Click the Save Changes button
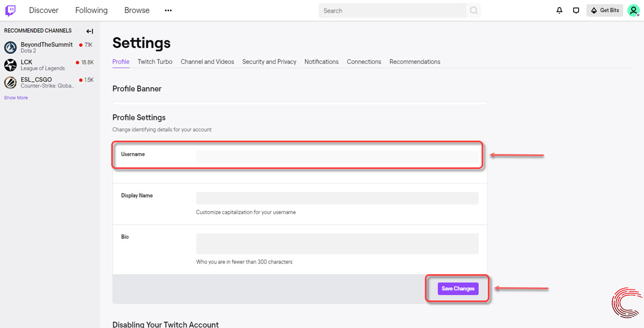 pyautogui.click(x=458, y=289)
